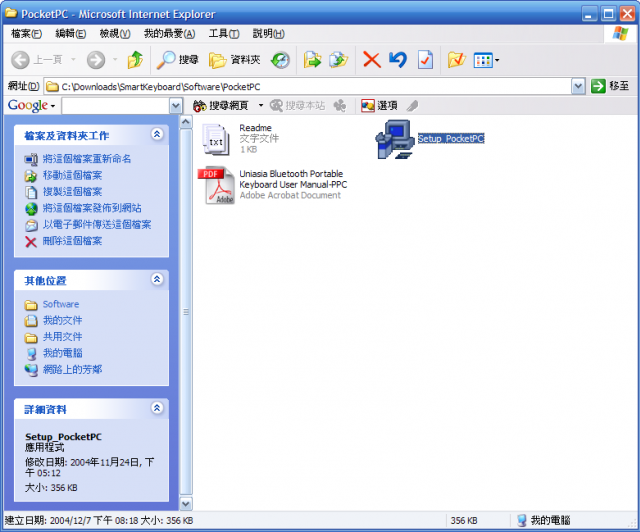This screenshot has width=640, height=532.
Task: Click the History toolbar icon
Action: coord(280,60)
